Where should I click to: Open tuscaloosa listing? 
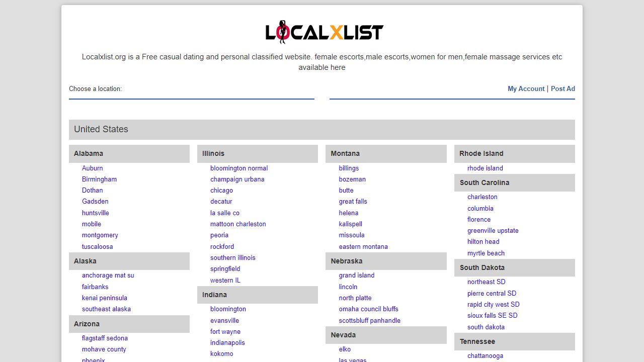point(98,246)
